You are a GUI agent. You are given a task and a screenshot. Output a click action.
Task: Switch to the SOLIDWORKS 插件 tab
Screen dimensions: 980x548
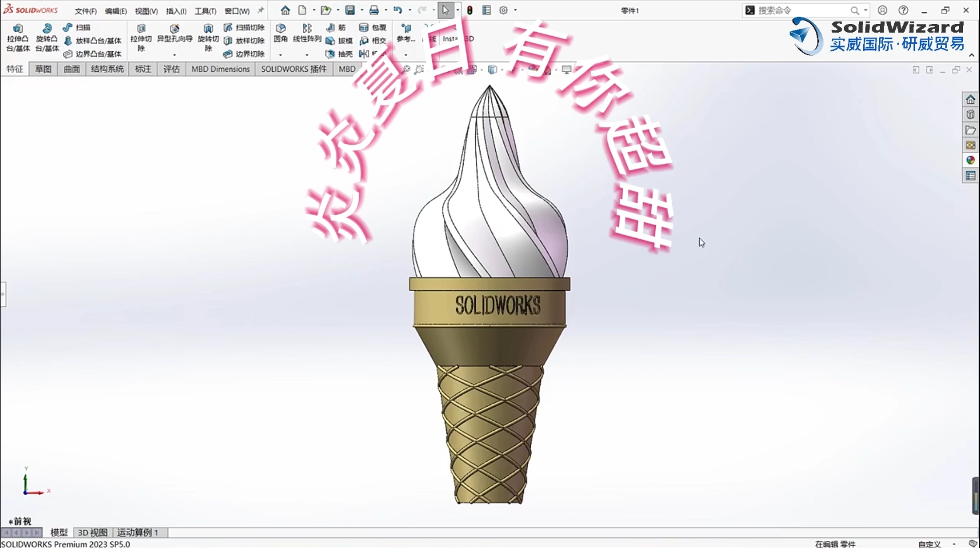[x=294, y=69]
